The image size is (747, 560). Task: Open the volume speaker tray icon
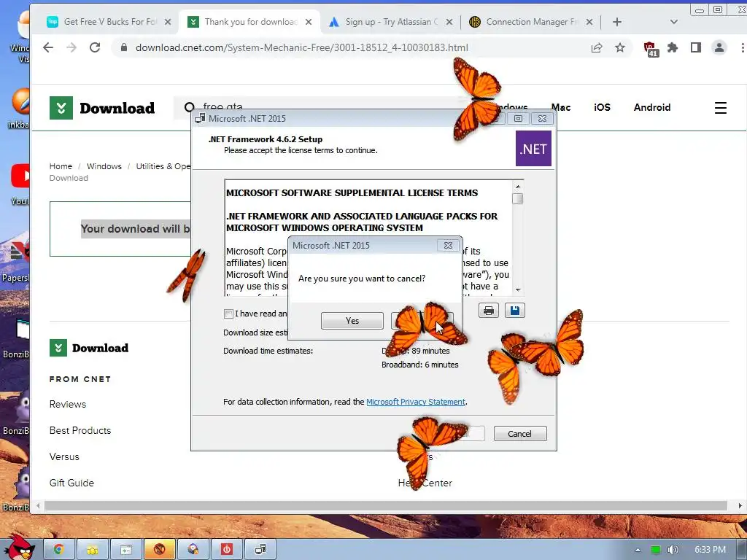pyautogui.click(x=673, y=550)
